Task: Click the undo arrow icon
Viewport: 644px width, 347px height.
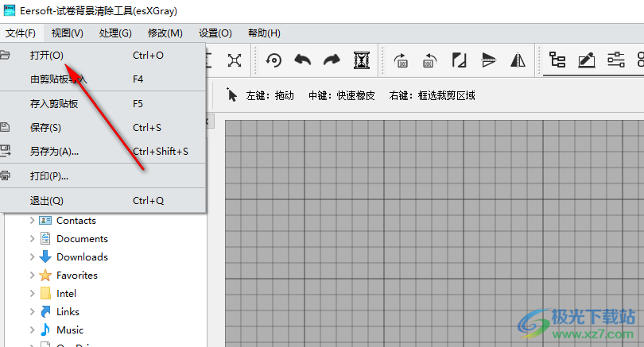Action: click(x=303, y=60)
